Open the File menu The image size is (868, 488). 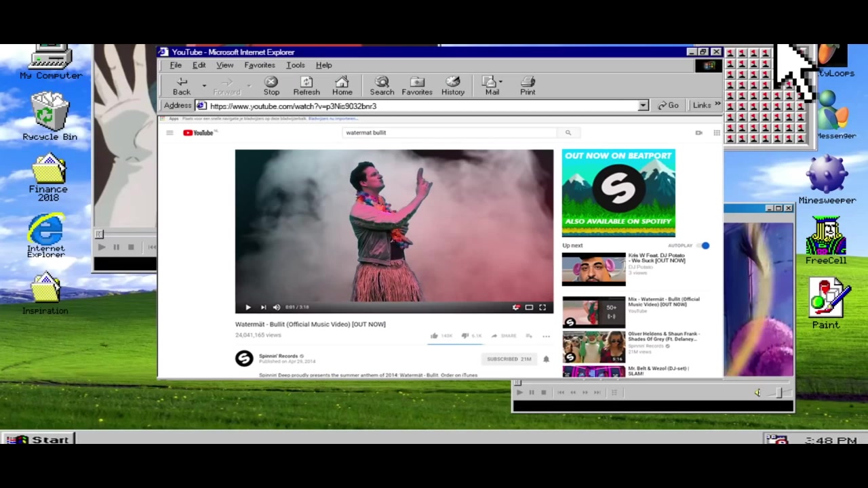[x=176, y=65]
